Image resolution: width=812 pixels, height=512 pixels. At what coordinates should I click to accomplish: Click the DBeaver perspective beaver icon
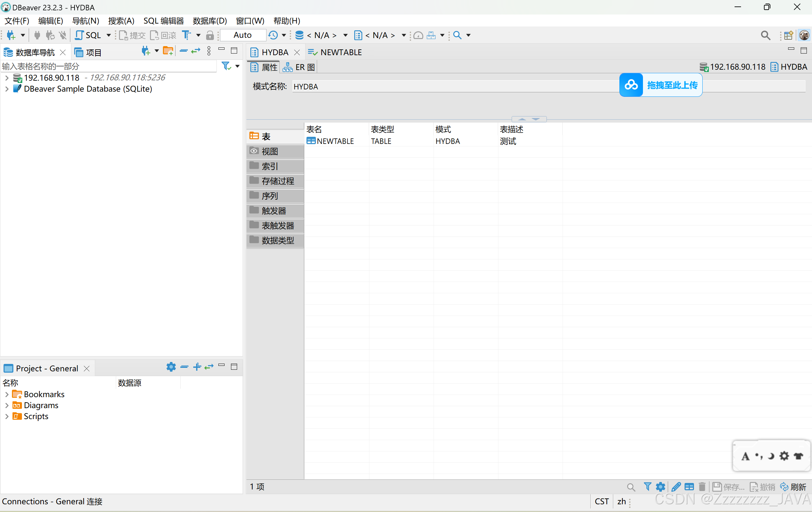click(804, 35)
